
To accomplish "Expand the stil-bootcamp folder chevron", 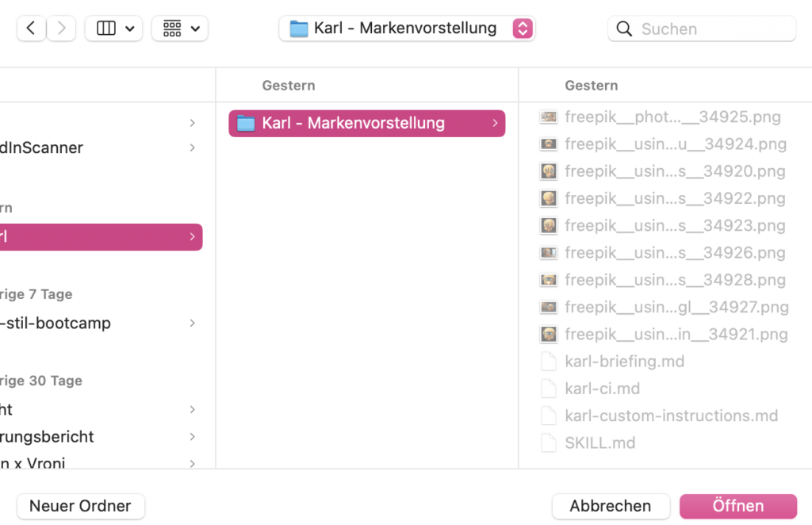I will click(x=192, y=323).
